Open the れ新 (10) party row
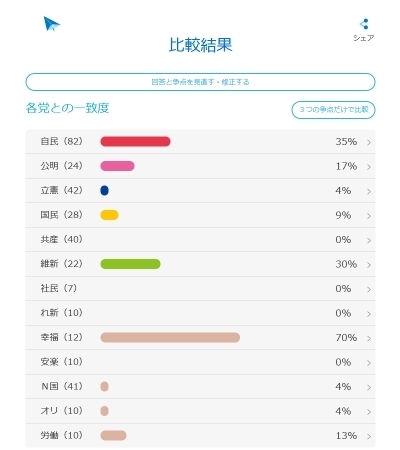 (200, 313)
